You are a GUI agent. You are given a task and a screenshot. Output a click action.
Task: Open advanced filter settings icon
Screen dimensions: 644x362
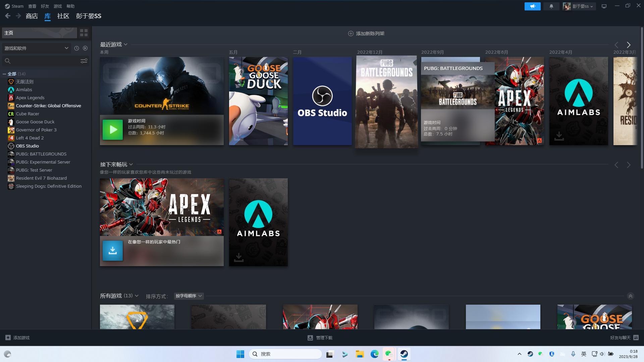pyautogui.click(x=84, y=61)
